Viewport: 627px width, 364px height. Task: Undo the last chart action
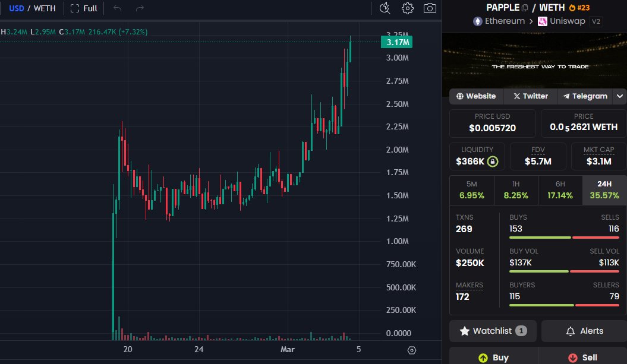click(x=117, y=8)
